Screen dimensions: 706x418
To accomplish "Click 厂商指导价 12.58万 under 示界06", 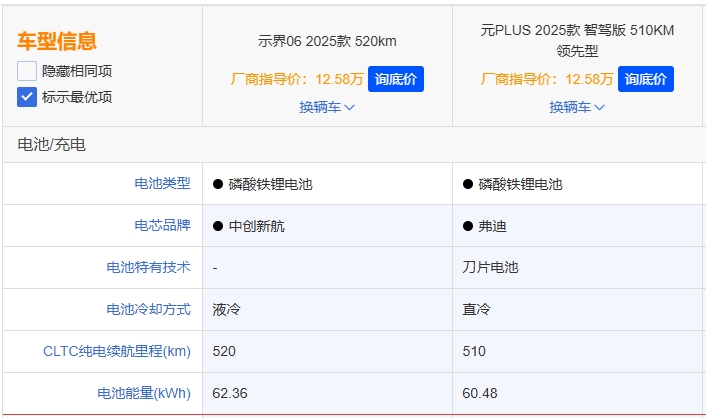I will (297, 79).
